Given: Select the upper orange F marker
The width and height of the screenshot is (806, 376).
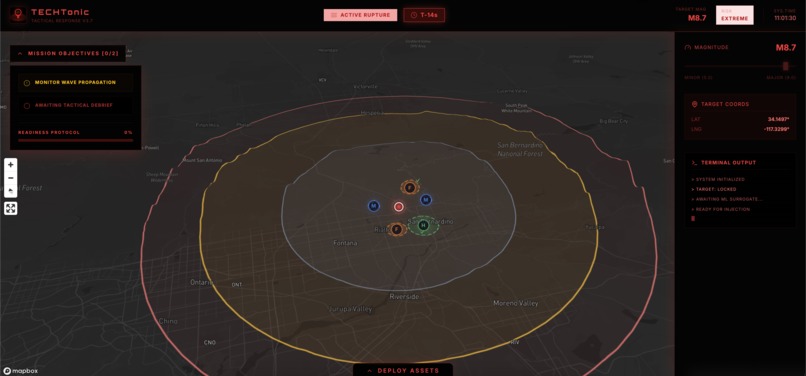Looking at the screenshot, I should click(410, 188).
